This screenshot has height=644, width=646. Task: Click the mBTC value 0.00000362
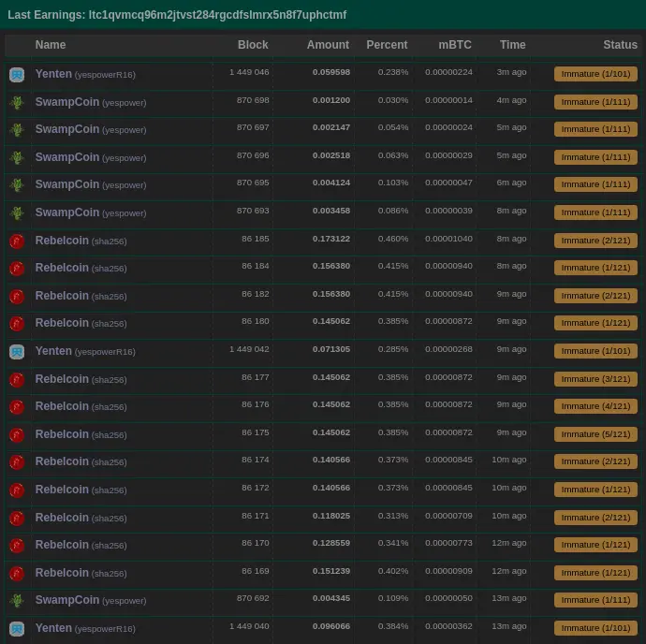448,626
